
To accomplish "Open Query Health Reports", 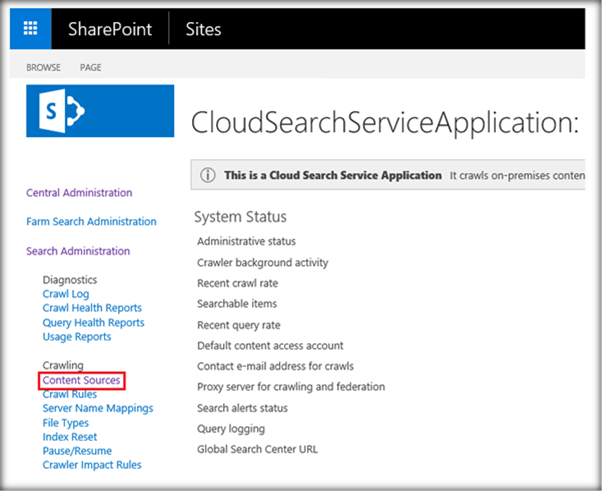I will [93, 323].
